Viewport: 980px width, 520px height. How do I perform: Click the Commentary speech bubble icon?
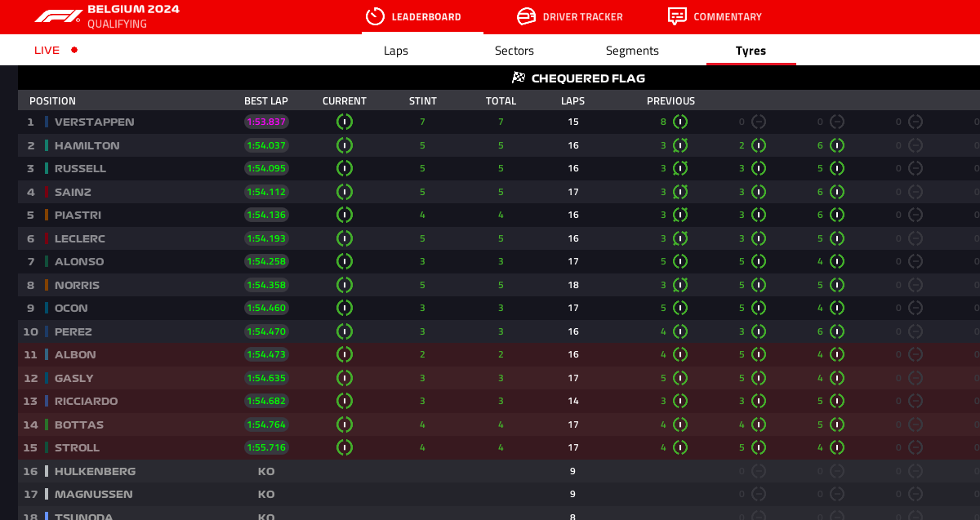pyautogui.click(x=677, y=16)
